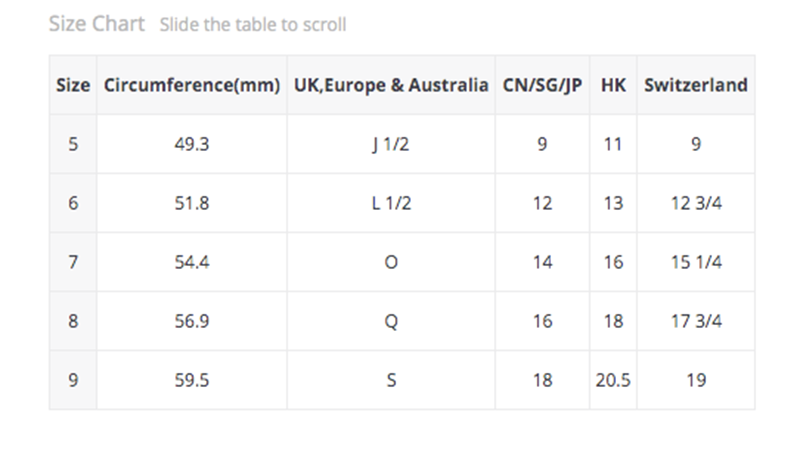
Task: Click the 49.3 circumference cell
Action: click(191, 144)
